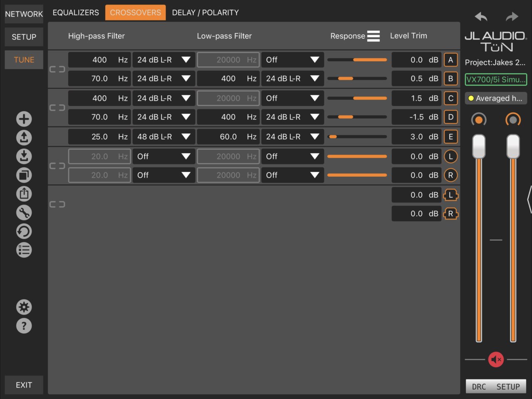Click channel E response range slider

357,136
